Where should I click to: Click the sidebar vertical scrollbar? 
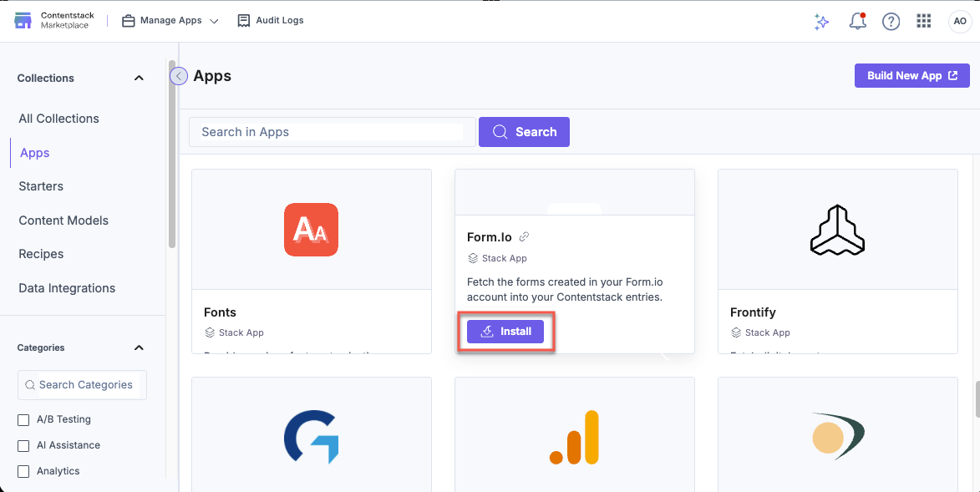(x=172, y=155)
